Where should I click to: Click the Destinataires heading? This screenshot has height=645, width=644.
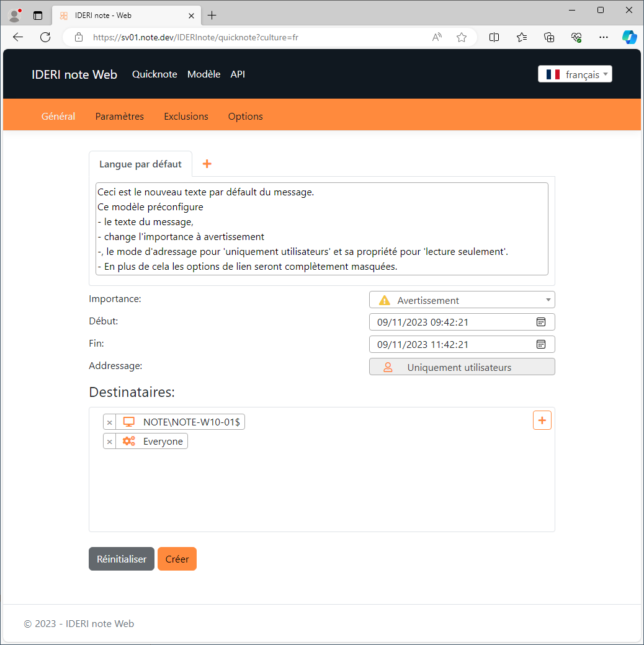(132, 392)
